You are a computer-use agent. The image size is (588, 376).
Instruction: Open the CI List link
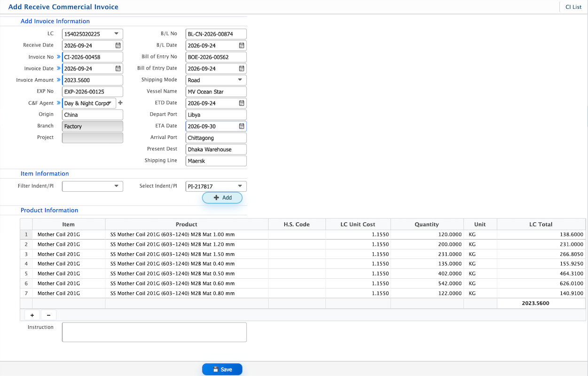coord(573,7)
